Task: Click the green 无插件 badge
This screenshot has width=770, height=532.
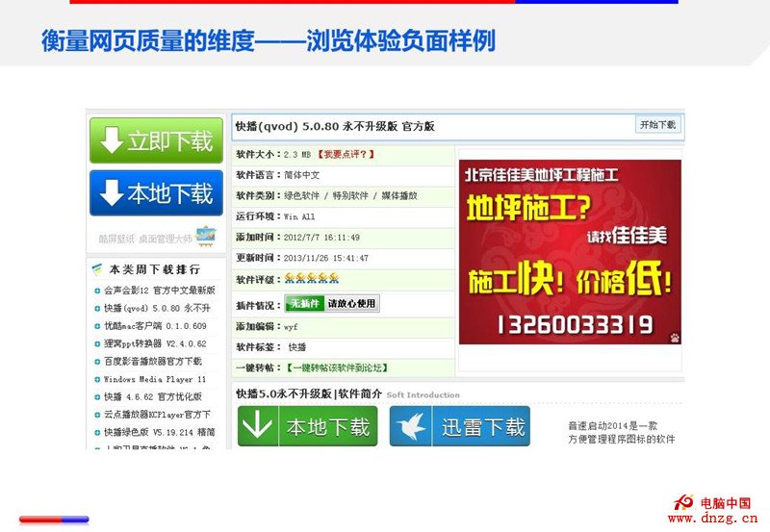Action: pos(304,304)
